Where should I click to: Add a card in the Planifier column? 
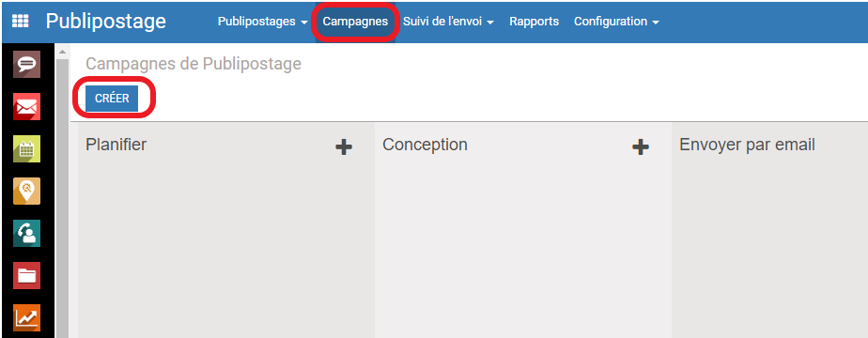[344, 147]
